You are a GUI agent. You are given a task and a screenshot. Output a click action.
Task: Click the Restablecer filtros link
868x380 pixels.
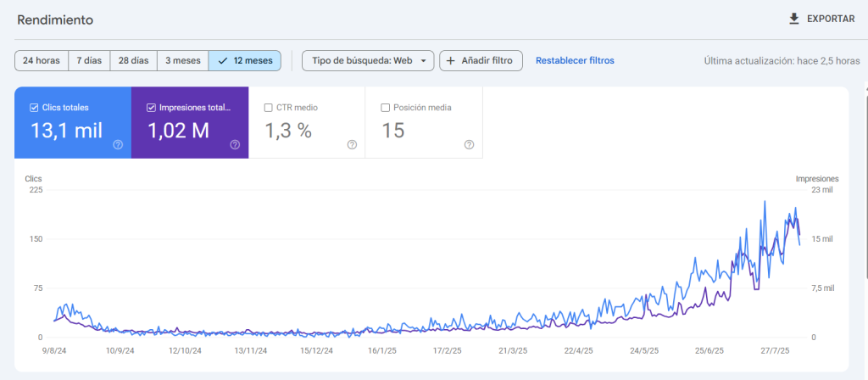(x=575, y=60)
